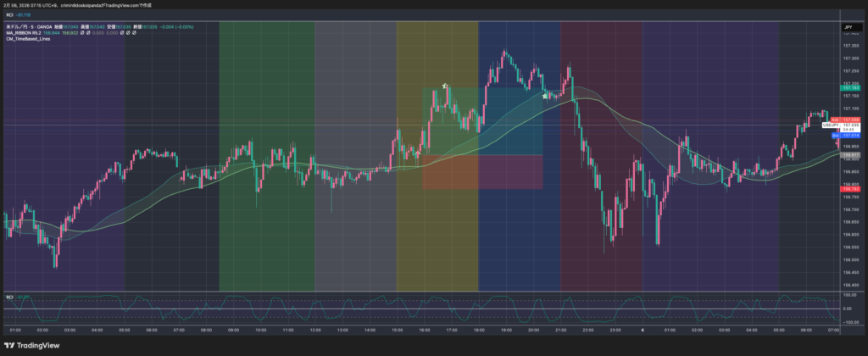The image size is (868, 356).
Task: Click the lowest star marker near 16:30
Action: [x=416, y=154]
